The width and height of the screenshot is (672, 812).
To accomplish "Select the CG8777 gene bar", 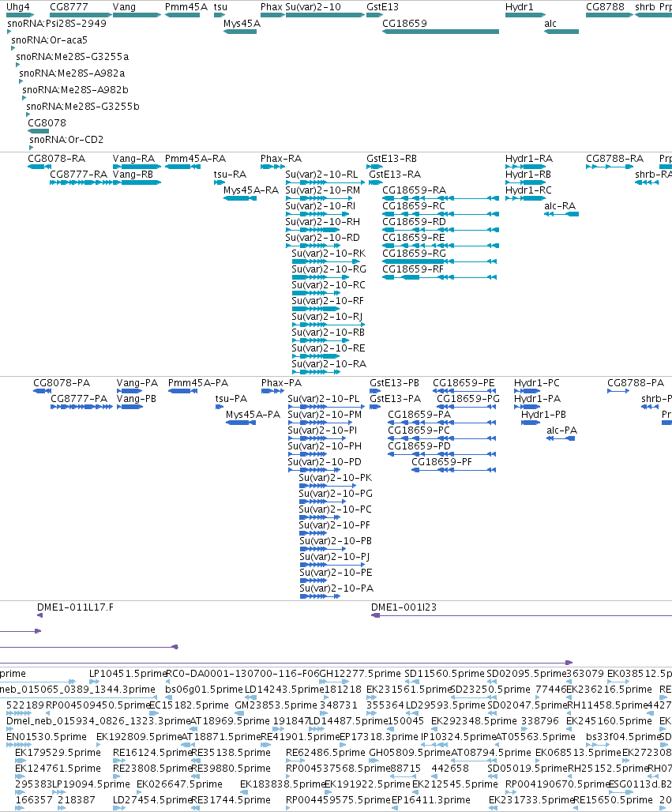I will (x=80, y=15).
